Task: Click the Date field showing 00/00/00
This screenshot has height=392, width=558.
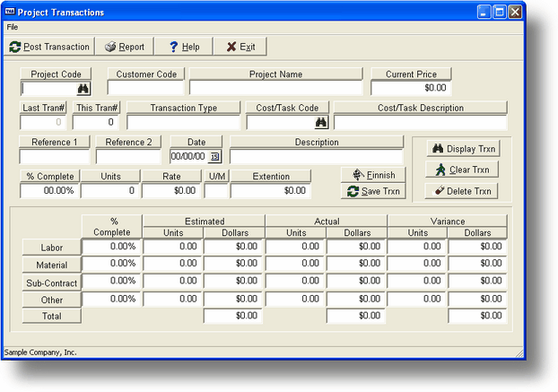Action: (189, 156)
